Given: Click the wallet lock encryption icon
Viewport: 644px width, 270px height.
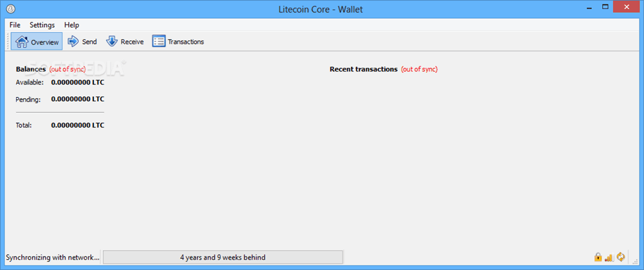Looking at the screenshot, I should [598, 257].
